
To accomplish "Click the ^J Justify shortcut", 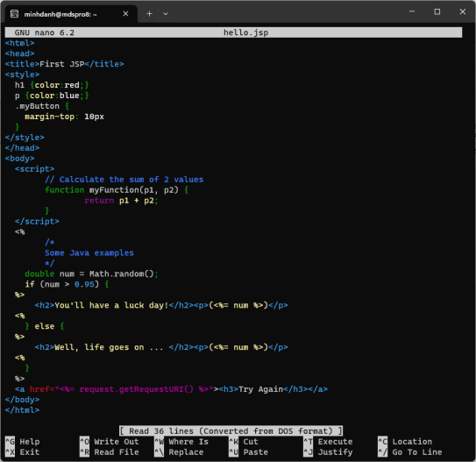I will click(328, 452).
